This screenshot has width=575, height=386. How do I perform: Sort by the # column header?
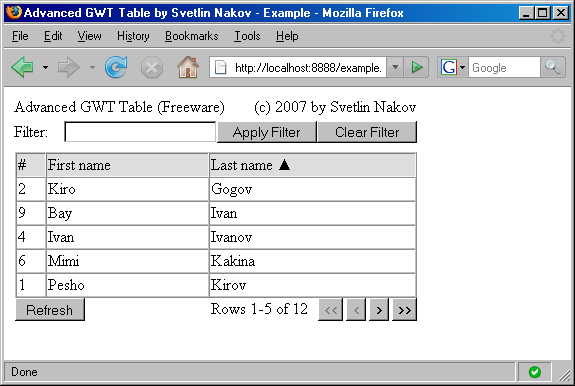tap(31, 165)
